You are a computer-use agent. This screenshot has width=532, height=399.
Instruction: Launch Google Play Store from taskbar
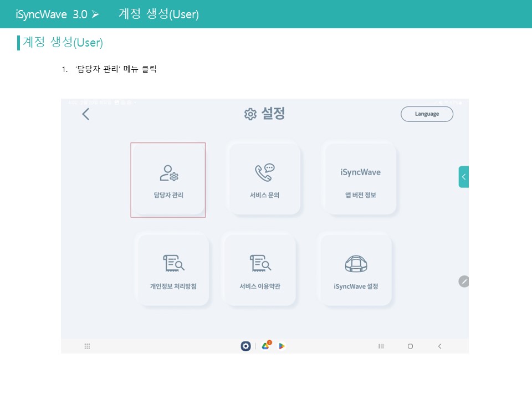point(282,346)
